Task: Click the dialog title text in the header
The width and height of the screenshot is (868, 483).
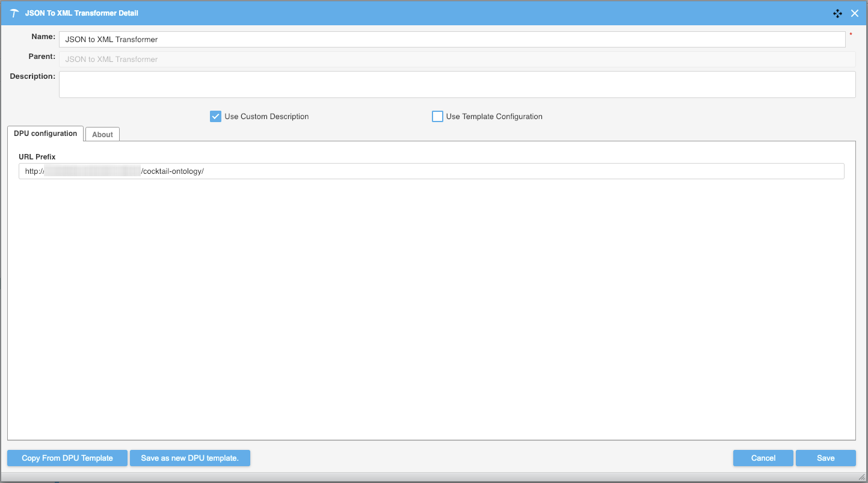Action: [x=81, y=13]
